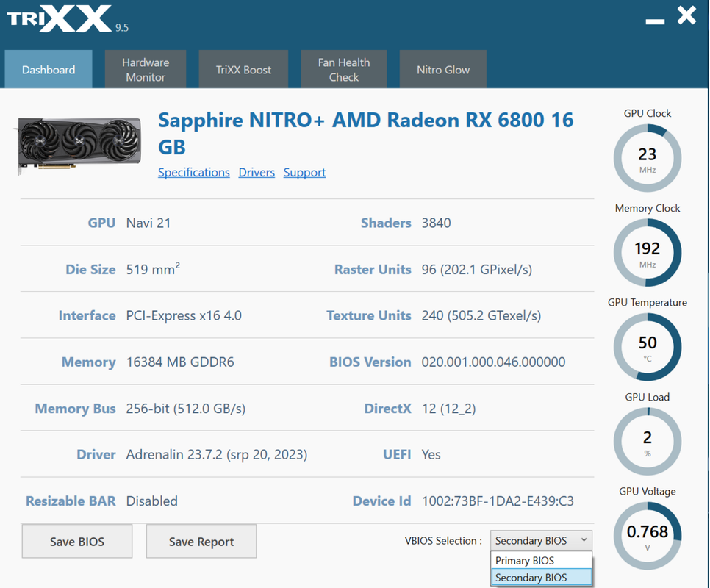
Task: Click the GPU Voltage gauge
Action: (x=647, y=536)
